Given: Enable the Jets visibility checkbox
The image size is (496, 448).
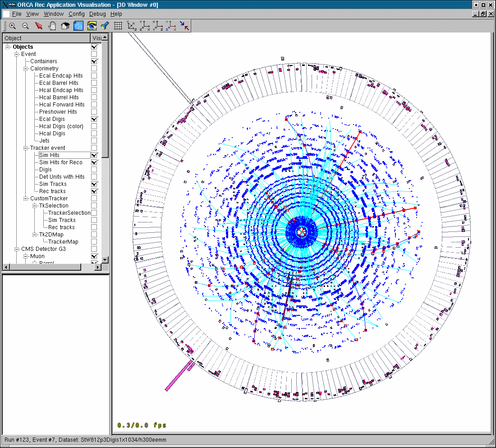Looking at the screenshot, I should [94, 141].
